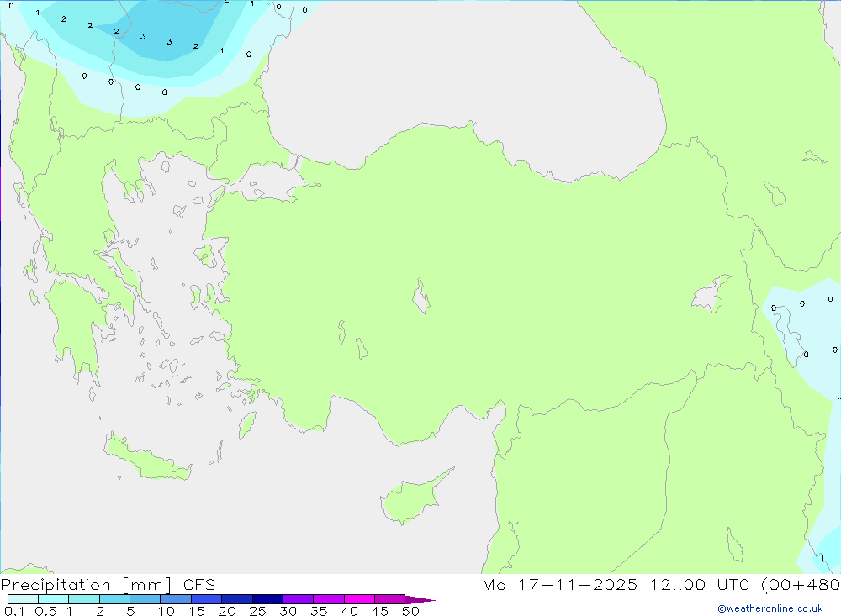Viewport: 841px width, 616px height.
Task: Click the '(00+480' forecast offset text
Action: (801, 585)
